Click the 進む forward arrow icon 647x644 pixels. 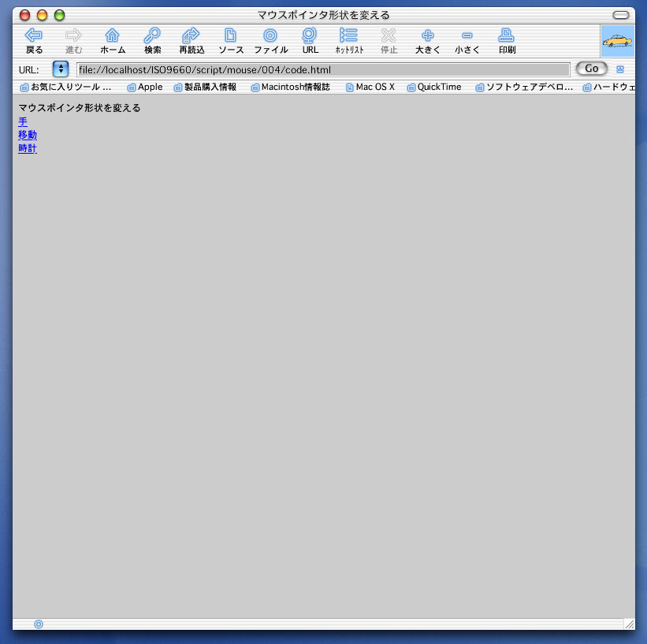(x=73, y=35)
